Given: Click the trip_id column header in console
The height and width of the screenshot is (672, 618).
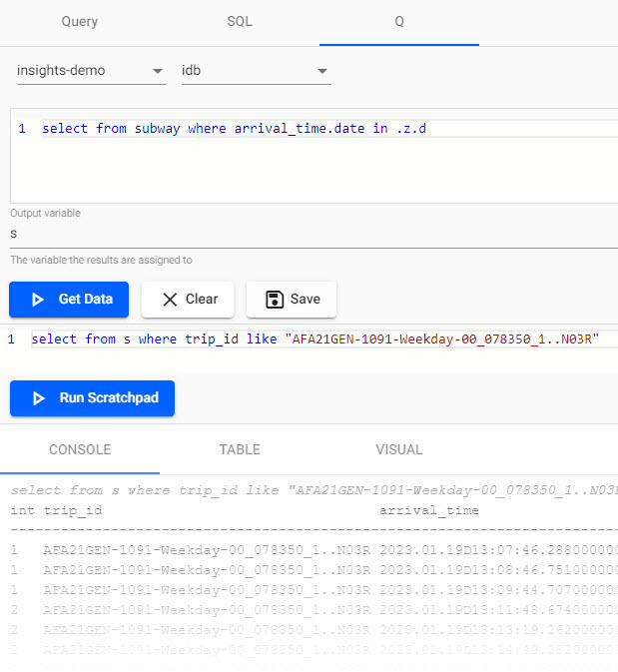Looking at the screenshot, I should click(x=73, y=510).
